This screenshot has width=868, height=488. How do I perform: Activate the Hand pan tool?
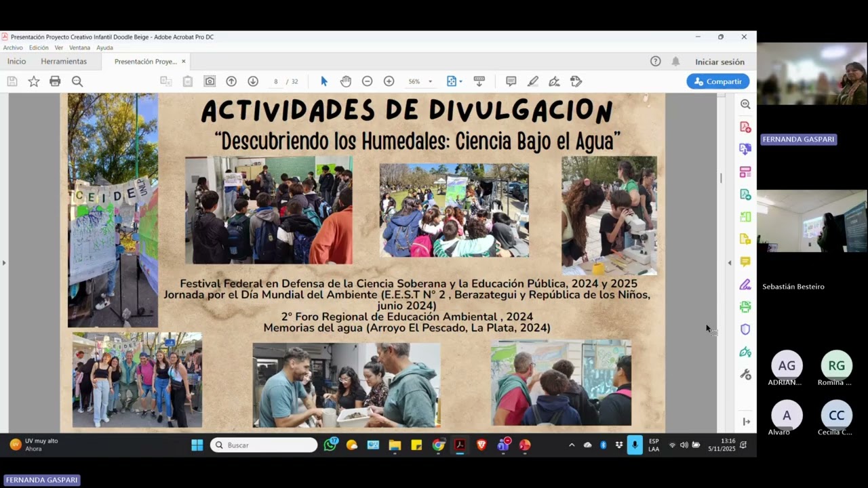pyautogui.click(x=346, y=81)
